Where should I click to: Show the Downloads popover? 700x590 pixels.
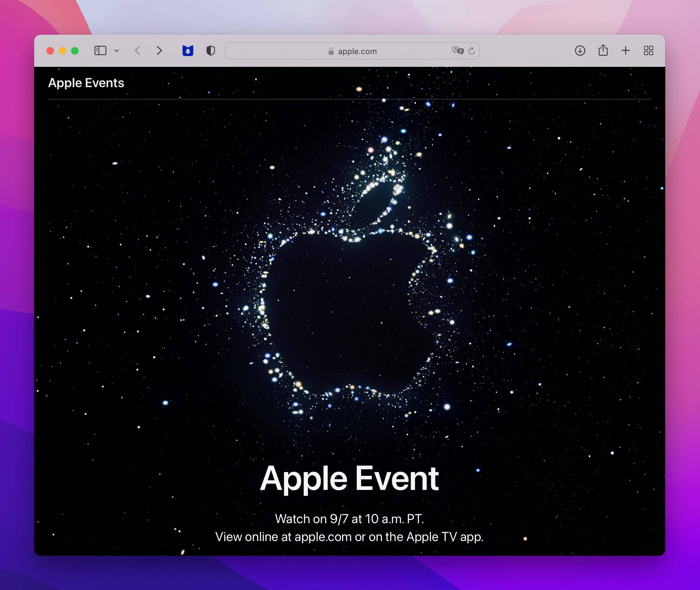(580, 51)
